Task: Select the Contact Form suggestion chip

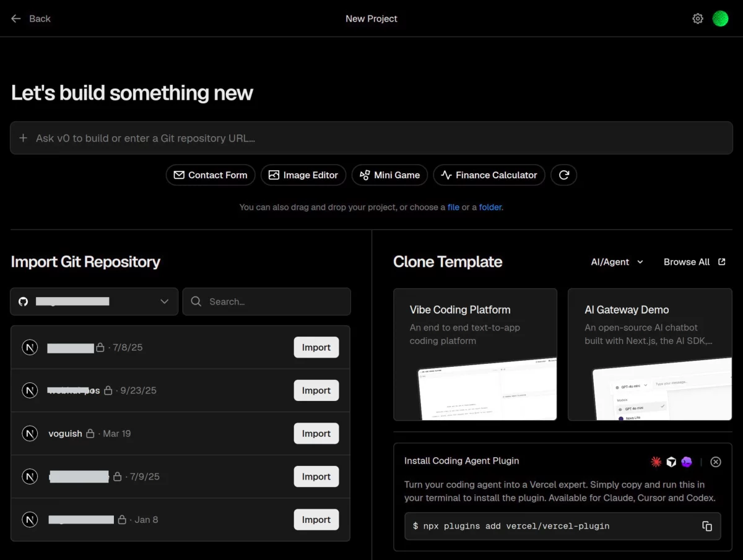Action: pos(211,175)
